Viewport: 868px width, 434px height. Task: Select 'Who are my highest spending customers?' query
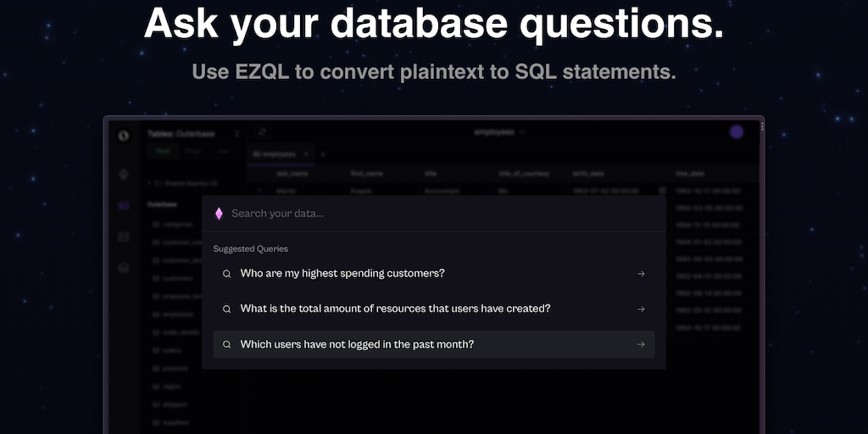342,274
